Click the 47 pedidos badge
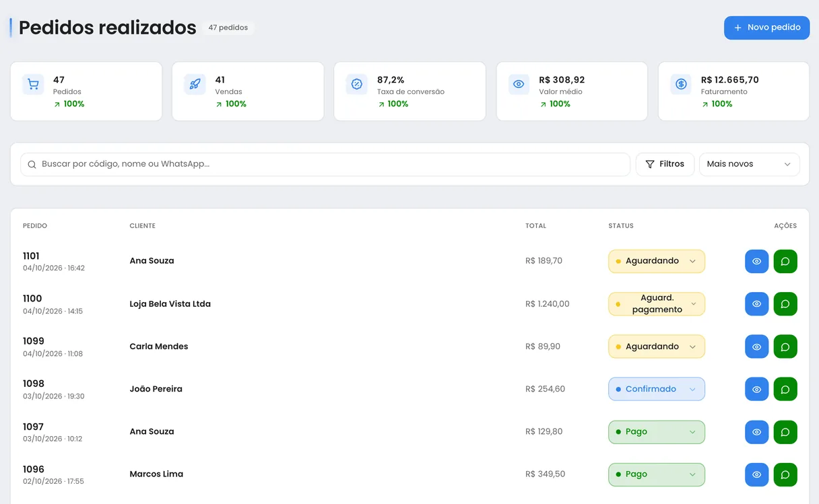The image size is (819, 504). tap(228, 28)
